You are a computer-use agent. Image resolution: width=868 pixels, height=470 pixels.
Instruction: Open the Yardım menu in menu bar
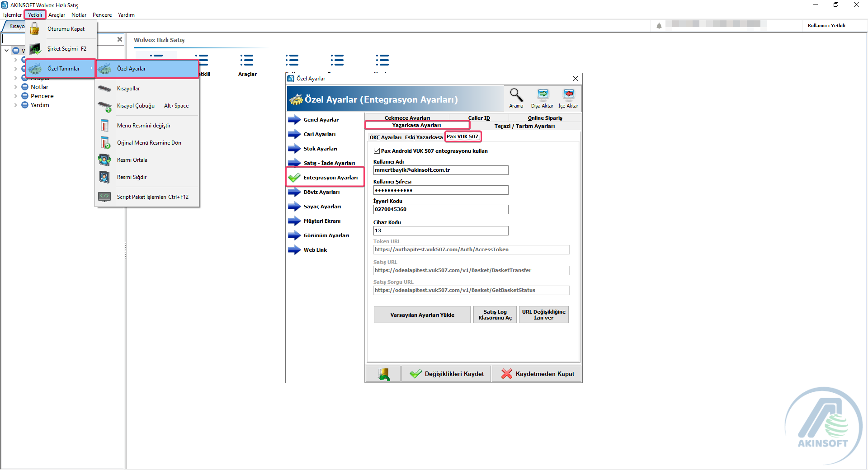[x=126, y=15]
